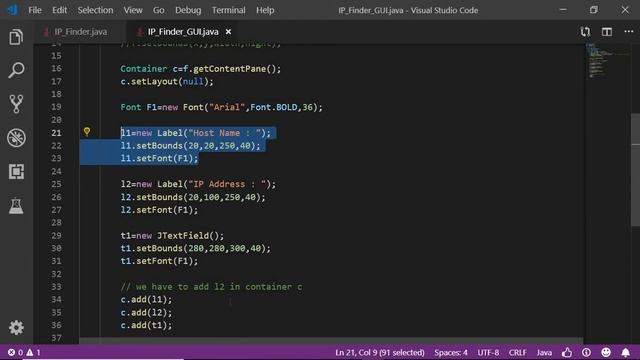Close the IP_Finder_GUI.java tab

pyautogui.click(x=229, y=31)
